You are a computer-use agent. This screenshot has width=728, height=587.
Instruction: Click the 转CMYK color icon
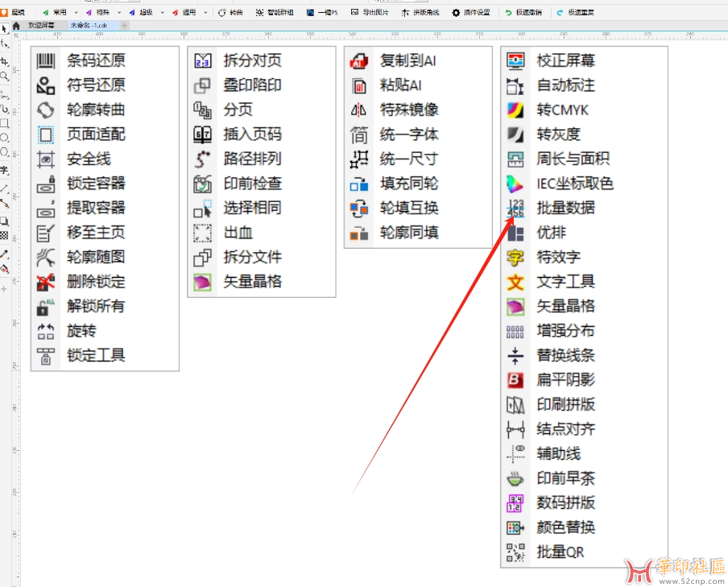tap(515, 110)
